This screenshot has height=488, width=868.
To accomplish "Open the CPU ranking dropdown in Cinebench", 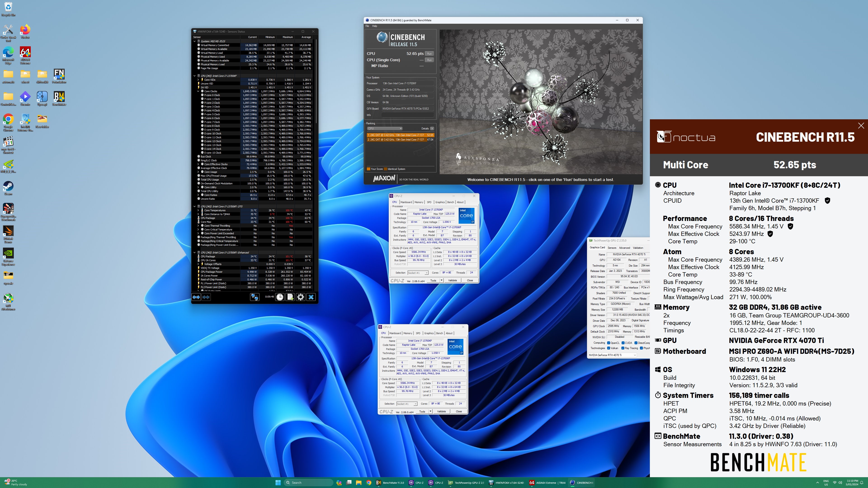I will click(385, 128).
